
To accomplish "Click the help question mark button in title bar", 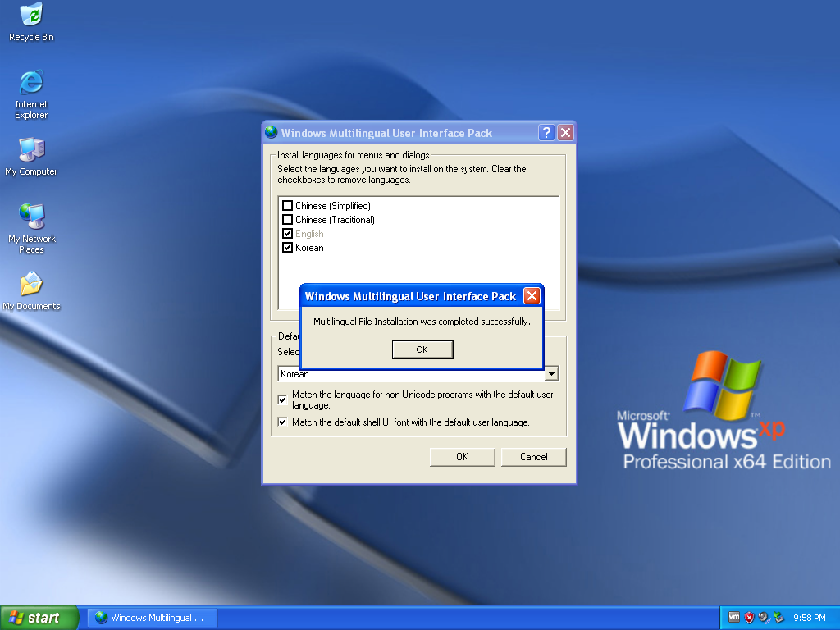I will [x=546, y=132].
